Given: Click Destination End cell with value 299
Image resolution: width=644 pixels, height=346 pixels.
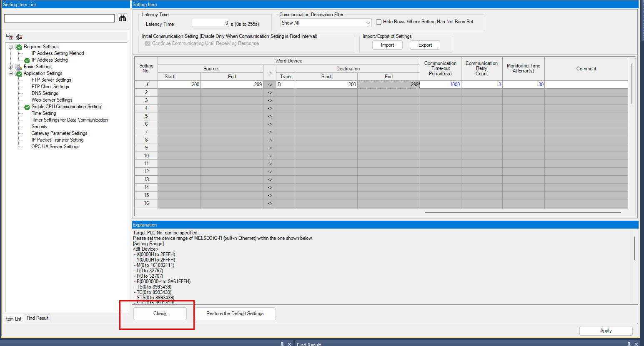Looking at the screenshot, I should point(388,85).
